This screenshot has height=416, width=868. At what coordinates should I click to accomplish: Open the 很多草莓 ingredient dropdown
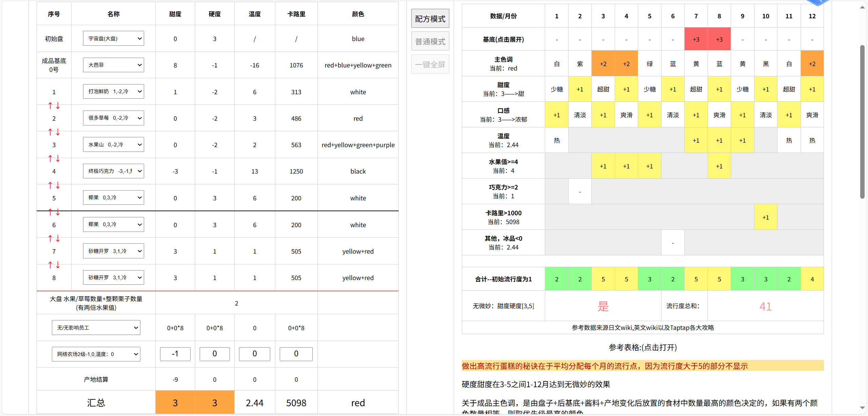click(114, 118)
